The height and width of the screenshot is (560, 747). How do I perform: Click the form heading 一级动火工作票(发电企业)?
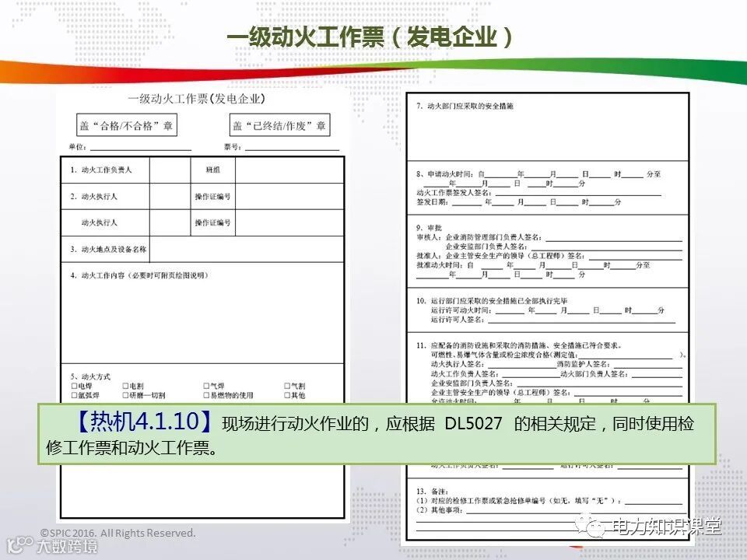click(x=196, y=99)
